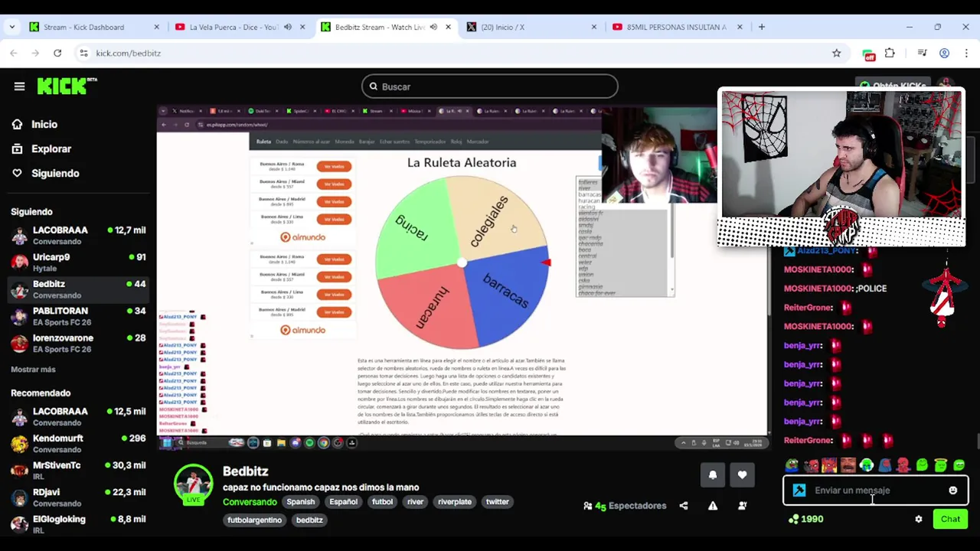Expand followed list with Mostrar más
The height and width of the screenshot is (551, 980).
(x=33, y=370)
